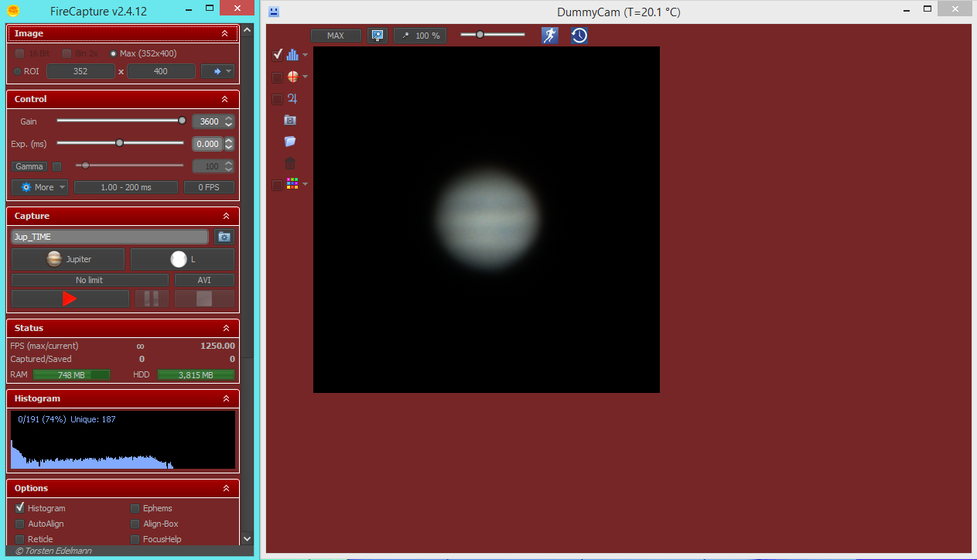Click the trash icon in DummyCam sidebar
Screen dimensions: 977x560
coord(289,163)
